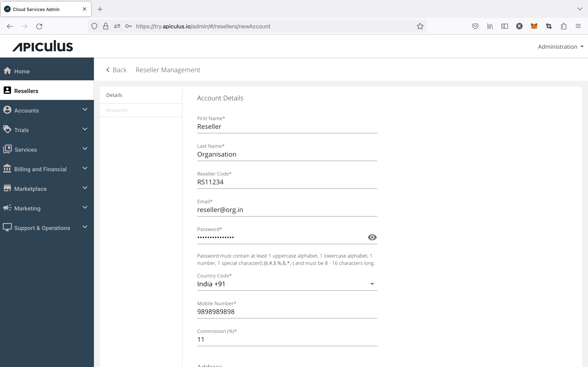Open the Marketplace storefront icon

tap(7, 188)
